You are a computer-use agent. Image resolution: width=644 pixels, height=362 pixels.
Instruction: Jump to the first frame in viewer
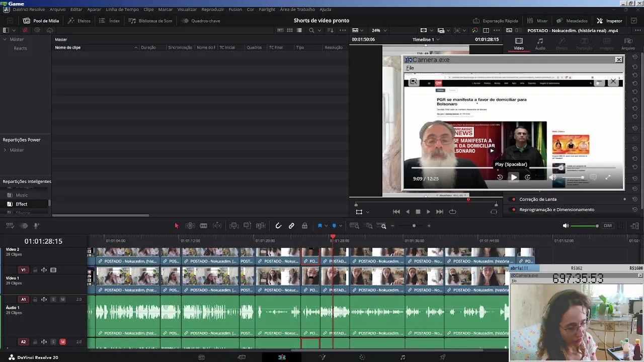(396, 212)
